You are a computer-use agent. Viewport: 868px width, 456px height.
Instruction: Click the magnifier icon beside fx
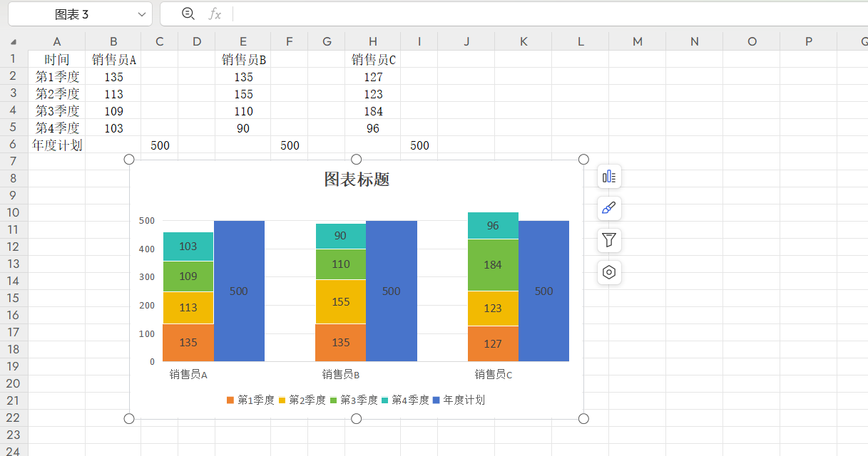188,14
